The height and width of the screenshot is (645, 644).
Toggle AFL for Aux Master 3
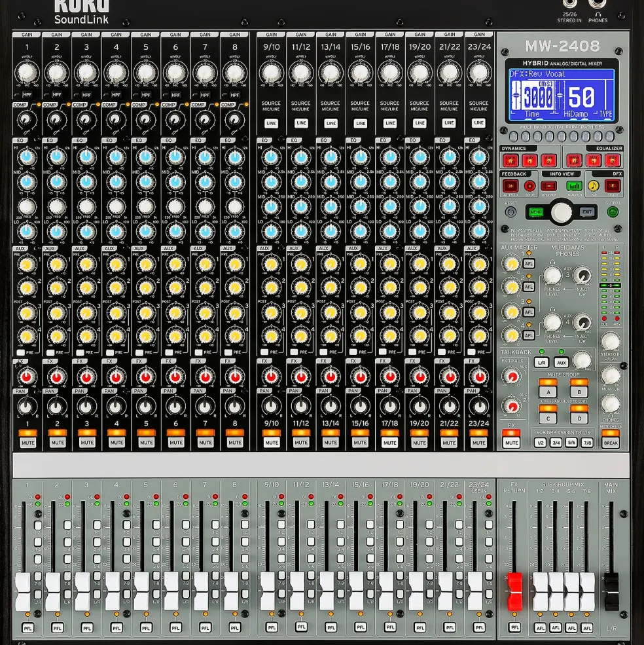coord(529,312)
